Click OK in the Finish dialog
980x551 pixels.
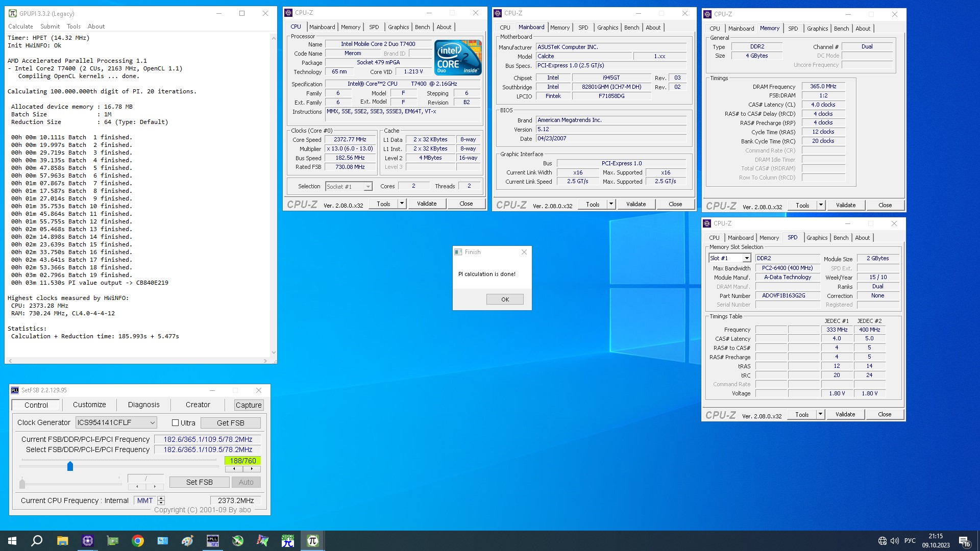pos(505,299)
